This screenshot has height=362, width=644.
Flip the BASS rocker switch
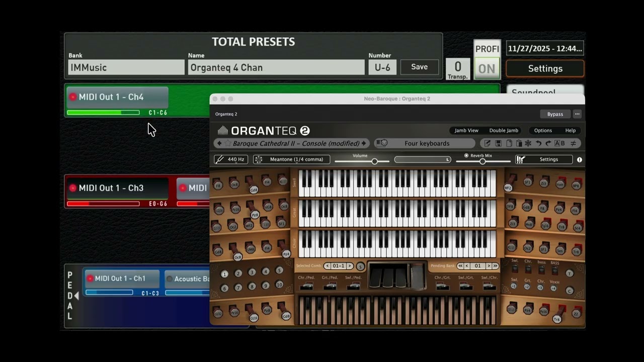pyautogui.click(x=555, y=270)
